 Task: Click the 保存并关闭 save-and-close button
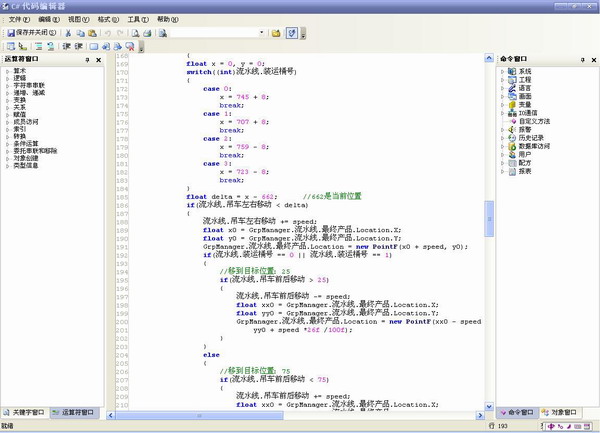pos(31,33)
